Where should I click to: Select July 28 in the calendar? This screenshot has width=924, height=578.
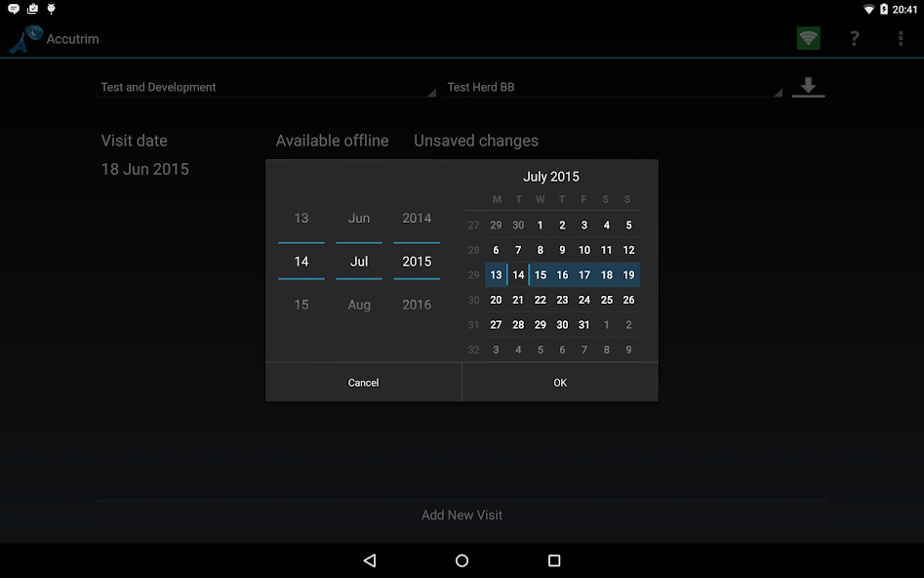tap(518, 325)
